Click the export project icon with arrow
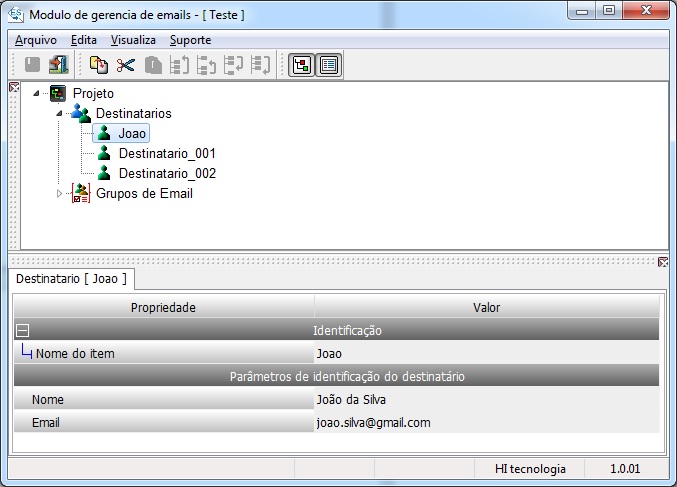The width and height of the screenshot is (677, 487). click(59, 65)
